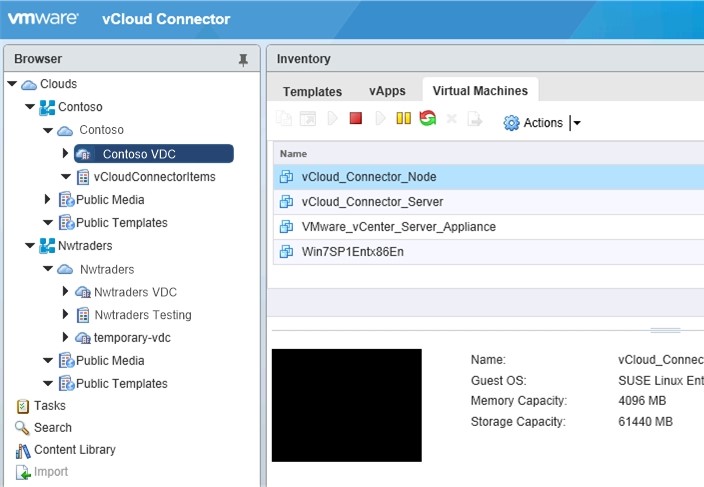Open Content Library via the books icon
The image size is (704, 487).
pos(23,450)
